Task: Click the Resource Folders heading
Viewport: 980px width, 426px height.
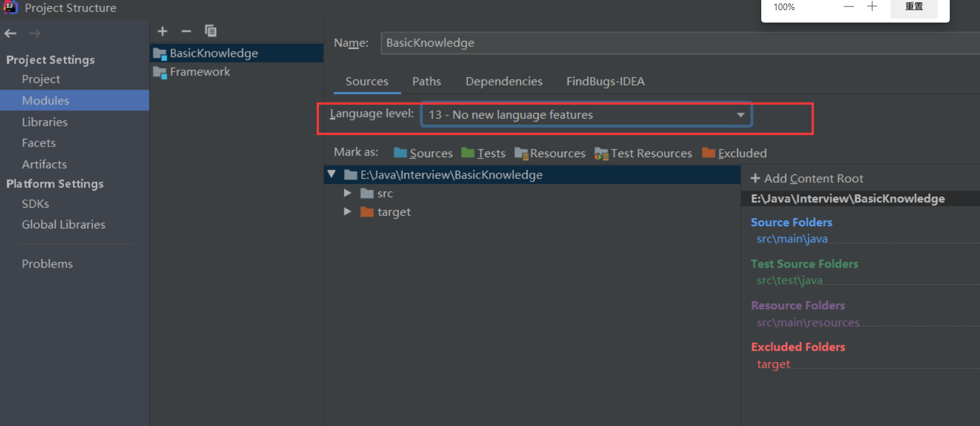Action: (x=798, y=305)
